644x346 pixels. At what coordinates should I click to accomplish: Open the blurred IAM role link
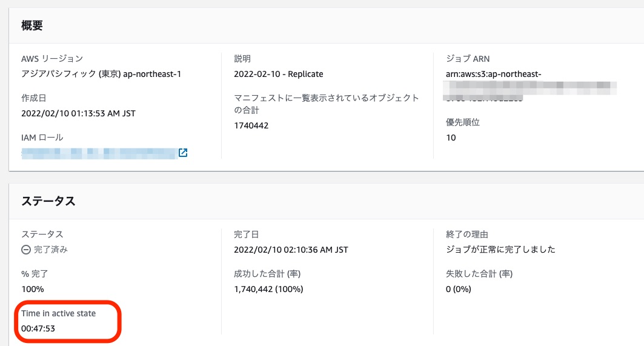coord(98,153)
